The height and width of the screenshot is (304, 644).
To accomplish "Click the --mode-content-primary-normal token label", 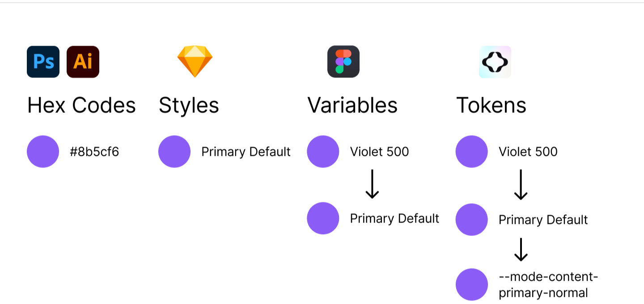I will coord(548,285).
